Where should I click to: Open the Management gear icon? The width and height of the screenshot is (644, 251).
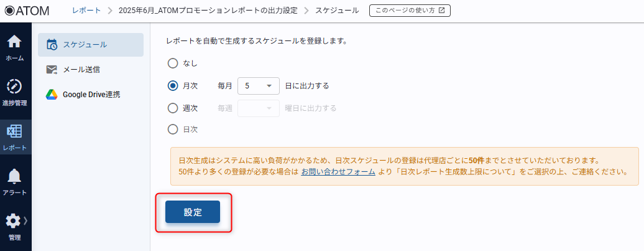pos(12,221)
